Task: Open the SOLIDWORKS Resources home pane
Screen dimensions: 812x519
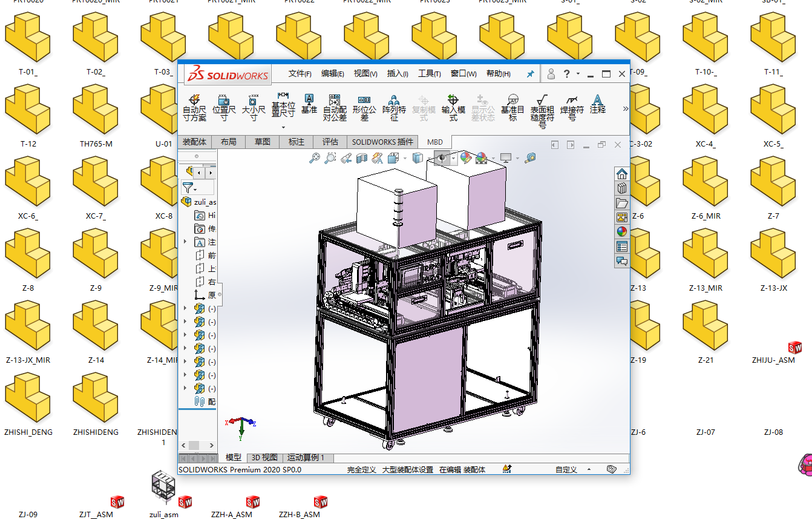Action: 622,174
